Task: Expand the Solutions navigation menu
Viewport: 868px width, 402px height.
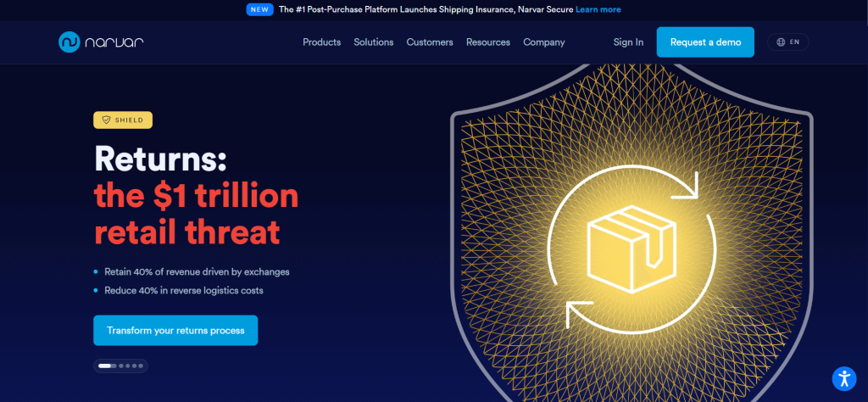Action: [x=374, y=42]
